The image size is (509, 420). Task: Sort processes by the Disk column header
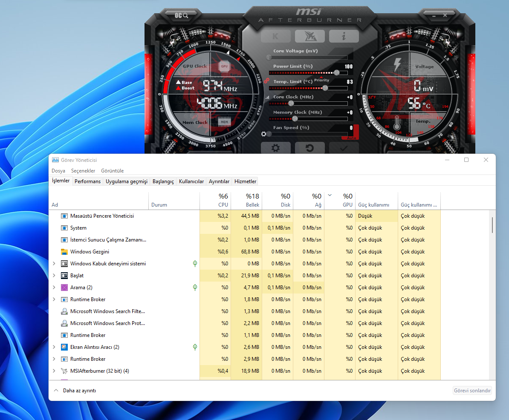click(x=278, y=201)
